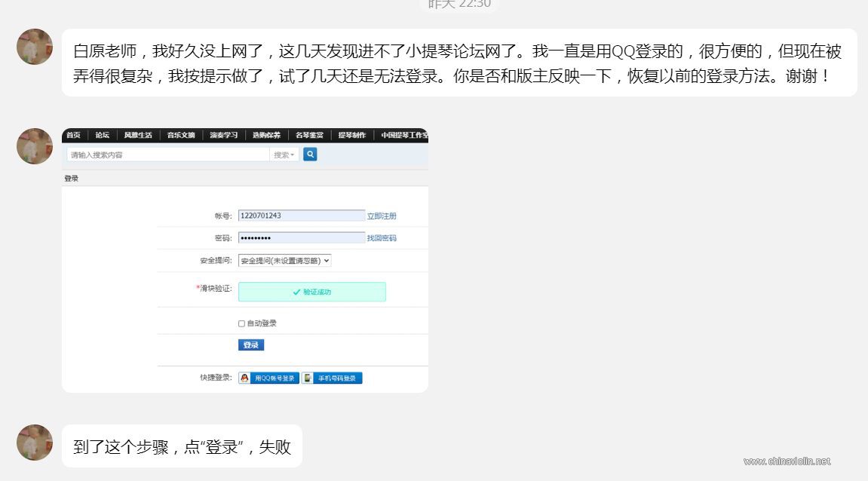Open the 论坛 nav item
The width and height of the screenshot is (868, 481).
[103, 135]
